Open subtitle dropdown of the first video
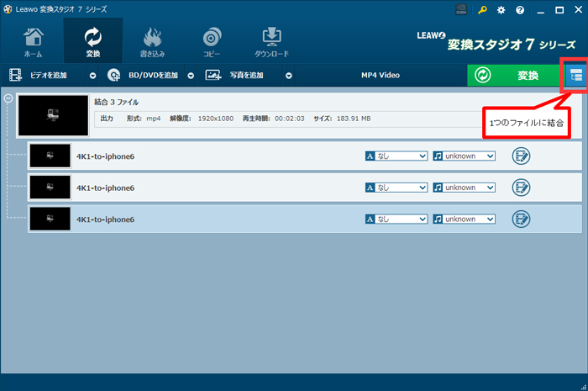 coord(396,156)
